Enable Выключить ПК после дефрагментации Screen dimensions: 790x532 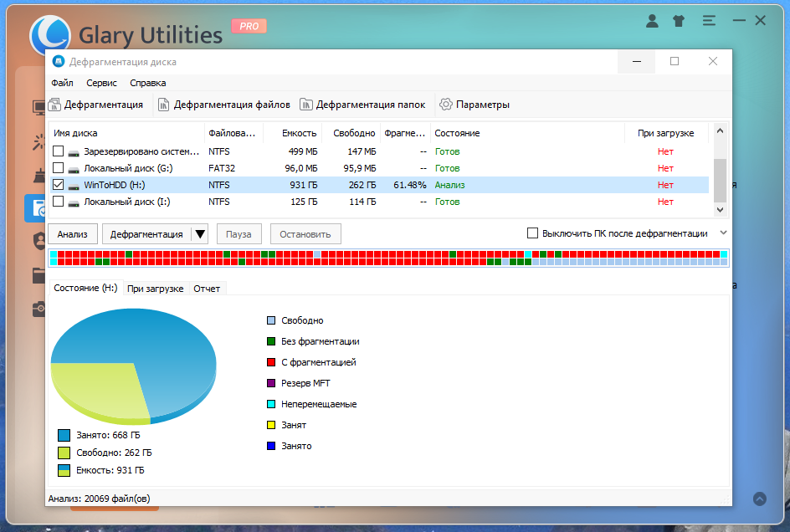point(532,233)
